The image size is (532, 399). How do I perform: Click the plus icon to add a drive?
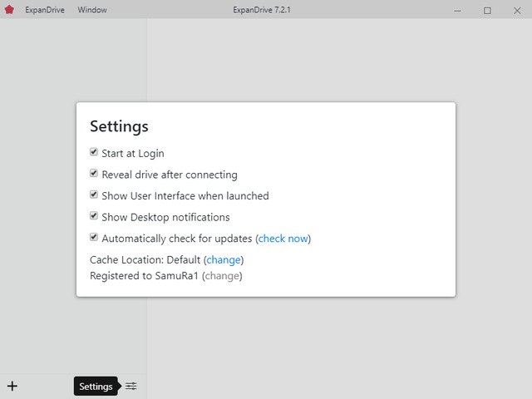(x=12, y=386)
